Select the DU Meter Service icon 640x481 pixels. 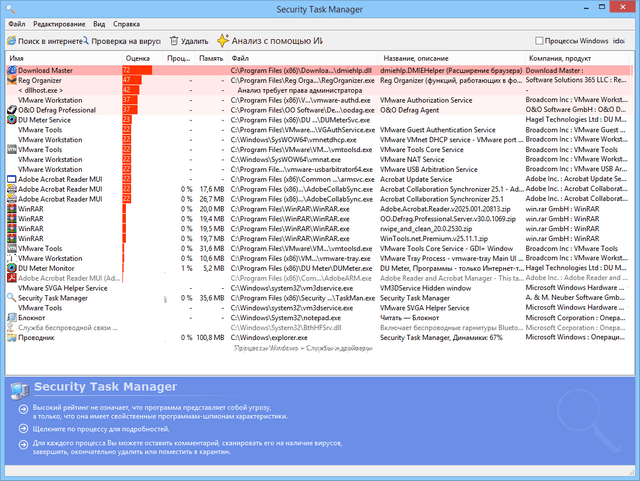point(10,120)
